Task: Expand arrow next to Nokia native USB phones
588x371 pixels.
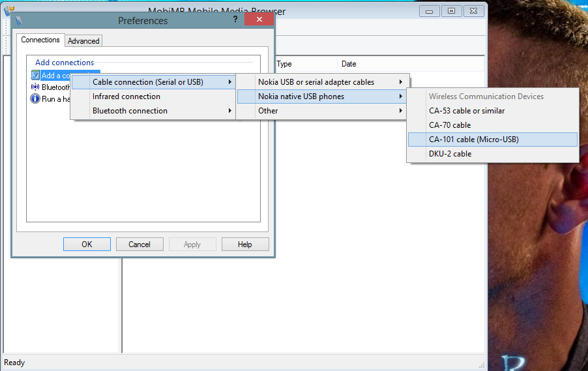Action: tap(400, 96)
